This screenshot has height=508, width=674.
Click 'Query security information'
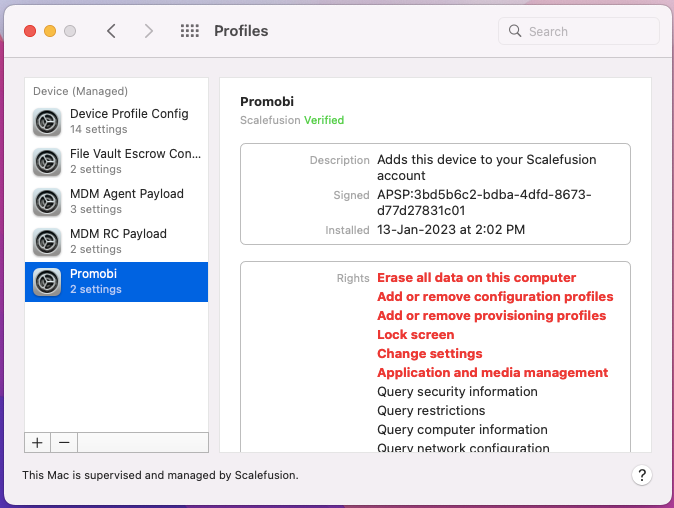[x=457, y=392]
